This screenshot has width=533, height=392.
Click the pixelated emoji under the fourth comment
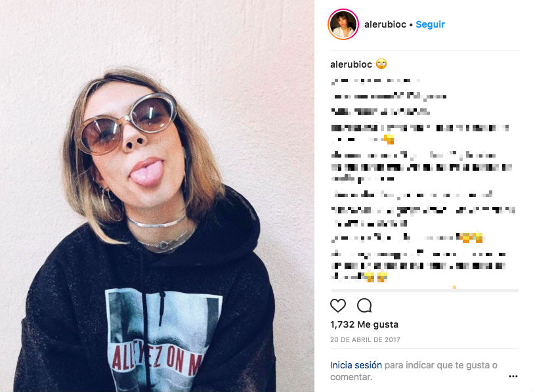coord(389,139)
